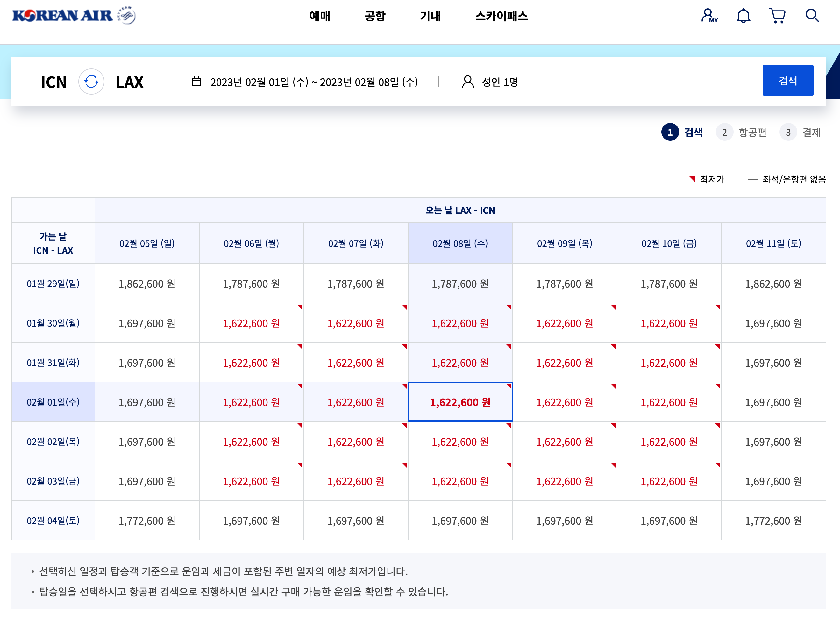Select the highlighted fare for 02월 01일 depart, 02월 08일 return
The image size is (840, 618).
click(x=460, y=402)
